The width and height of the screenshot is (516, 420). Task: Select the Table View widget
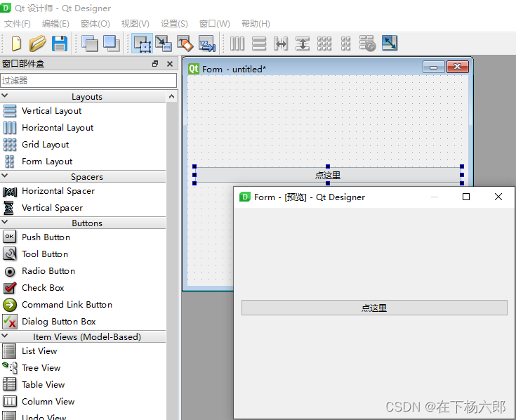click(x=83, y=384)
